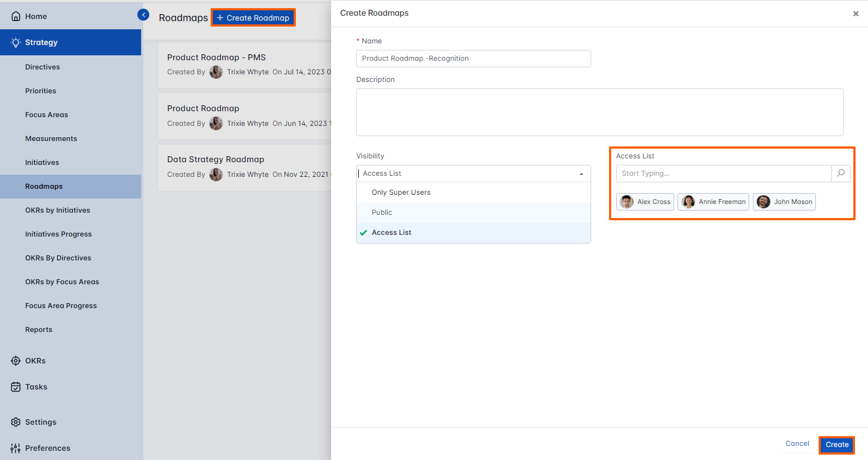Select the 'Only Super Users' visibility option
The height and width of the screenshot is (460, 868).
tap(401, 193)
